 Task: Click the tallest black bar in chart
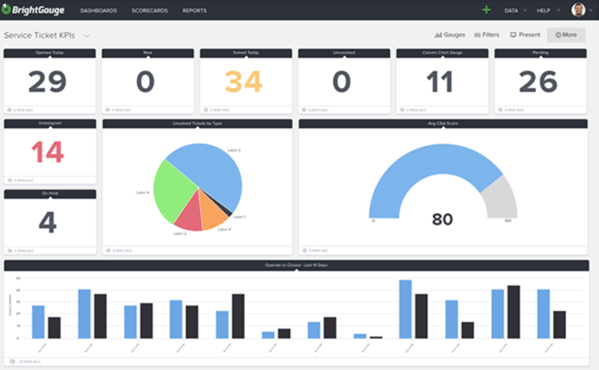pyautogui.click(x=513, y=312)
